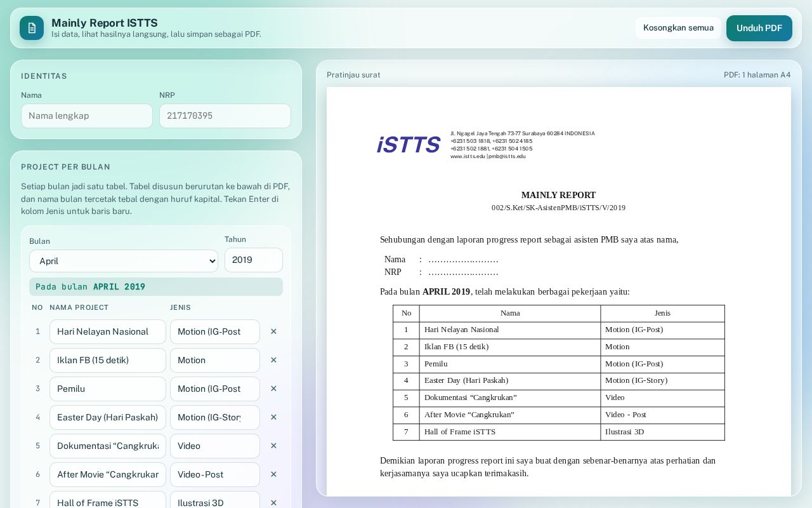Screen dimensions: 812x508
Task: Click Motion (IG-Story) cell in preview table
Action: pos(662,380)
